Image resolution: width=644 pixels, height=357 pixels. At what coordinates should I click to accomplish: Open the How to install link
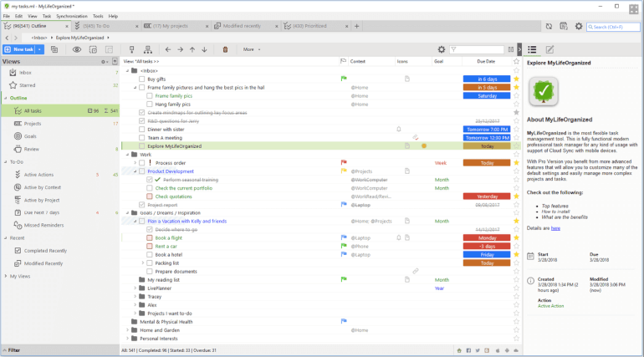pos(555,212)
